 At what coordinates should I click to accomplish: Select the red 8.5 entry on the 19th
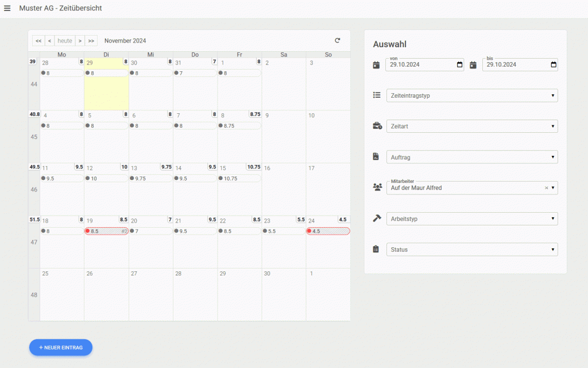[106, 231]
